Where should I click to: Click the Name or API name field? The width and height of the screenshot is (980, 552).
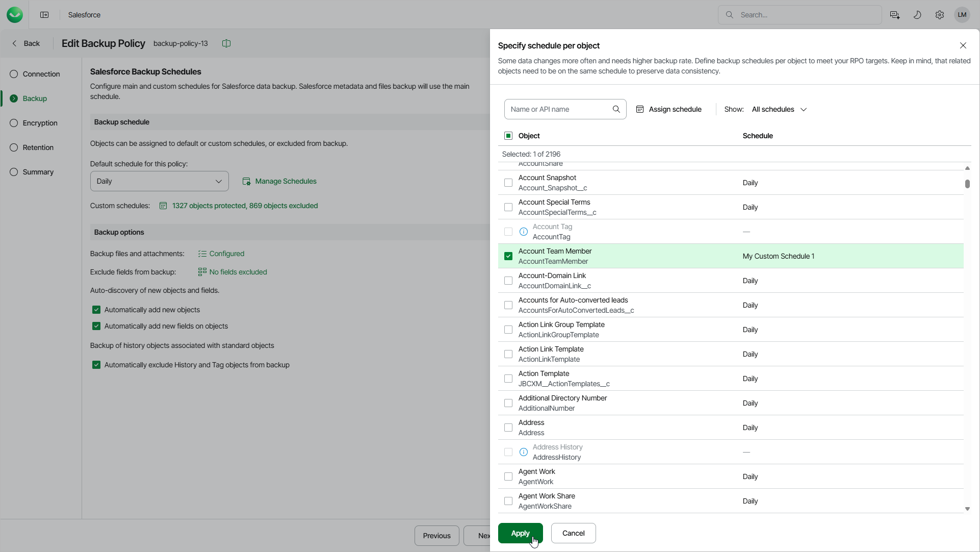(558, 109)
